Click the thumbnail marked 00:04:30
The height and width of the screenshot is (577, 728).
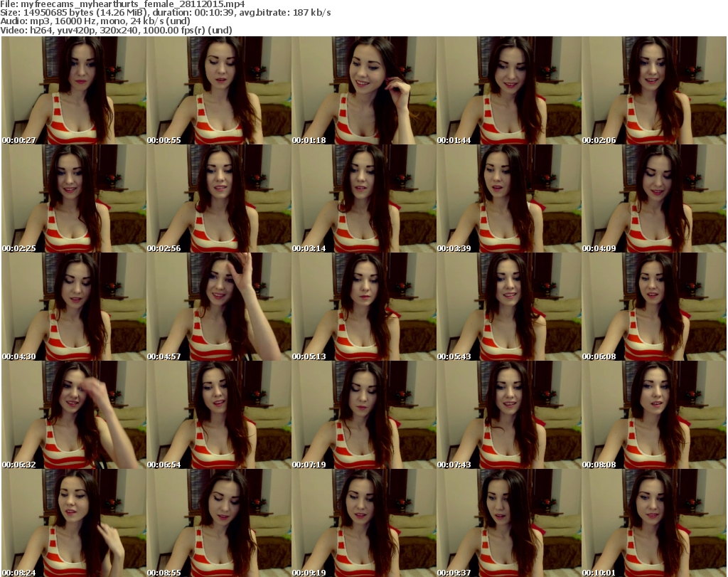[74, 307]
